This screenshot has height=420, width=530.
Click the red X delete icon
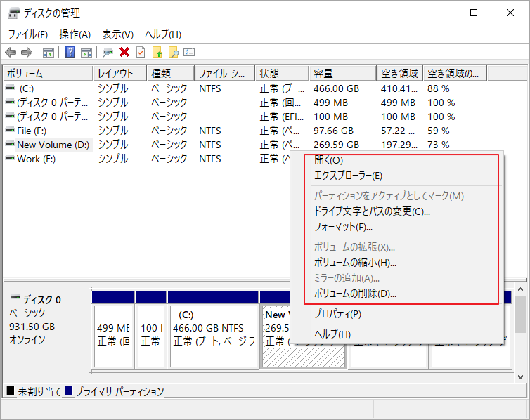pos(124,53)
